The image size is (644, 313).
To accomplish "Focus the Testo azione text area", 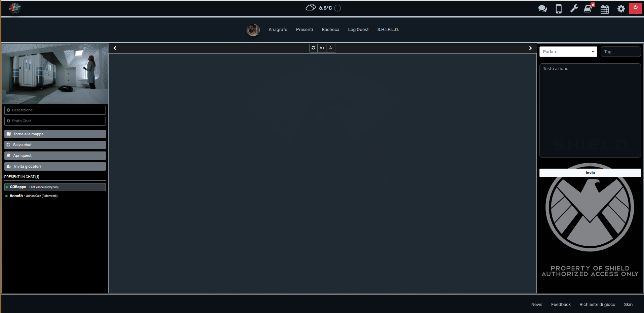I will 590,110.
